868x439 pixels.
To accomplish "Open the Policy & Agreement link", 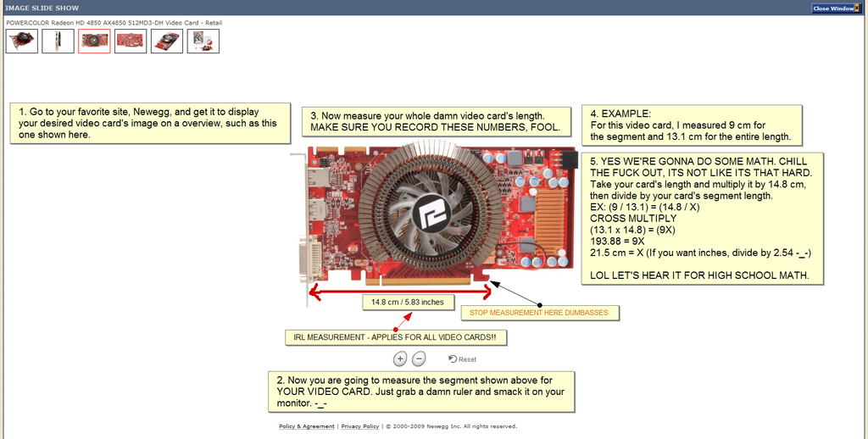I will pyautogui.click(x=306, y=426).
